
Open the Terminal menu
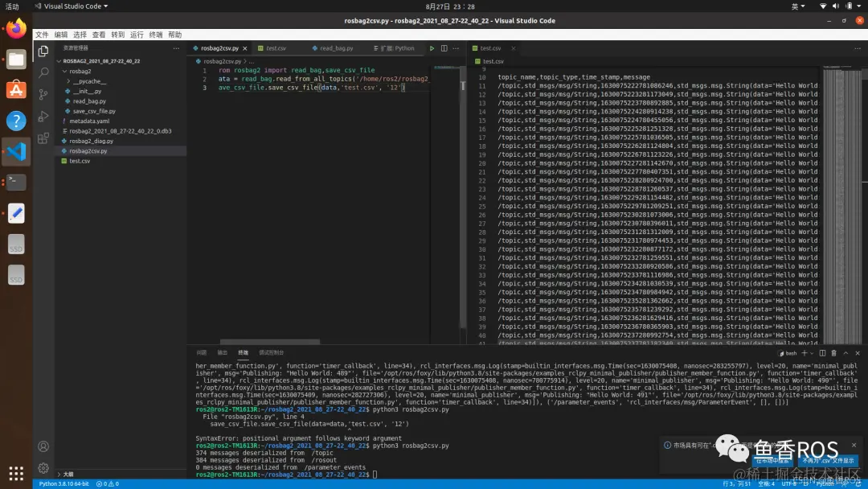pyautogui.click(x=156, y=35)
